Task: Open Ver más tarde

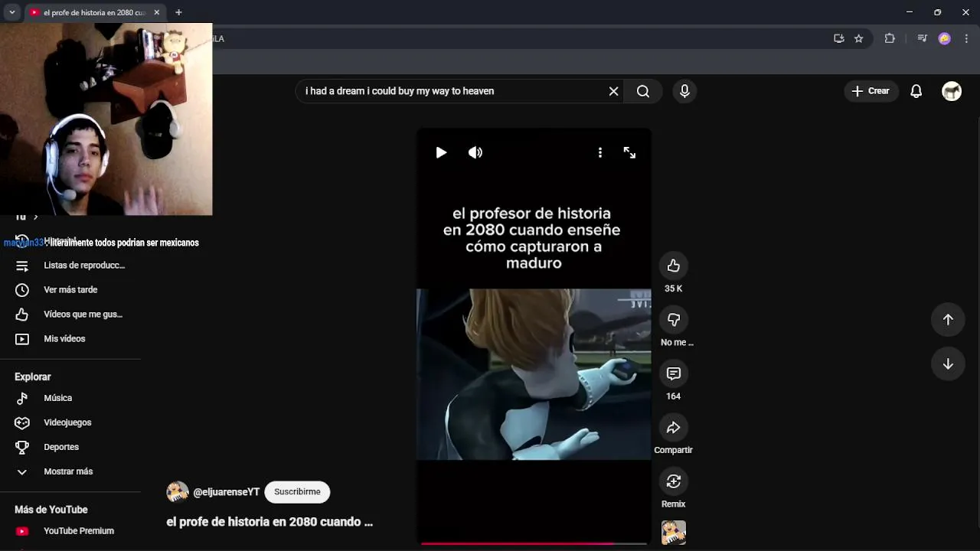Action: 70,290
